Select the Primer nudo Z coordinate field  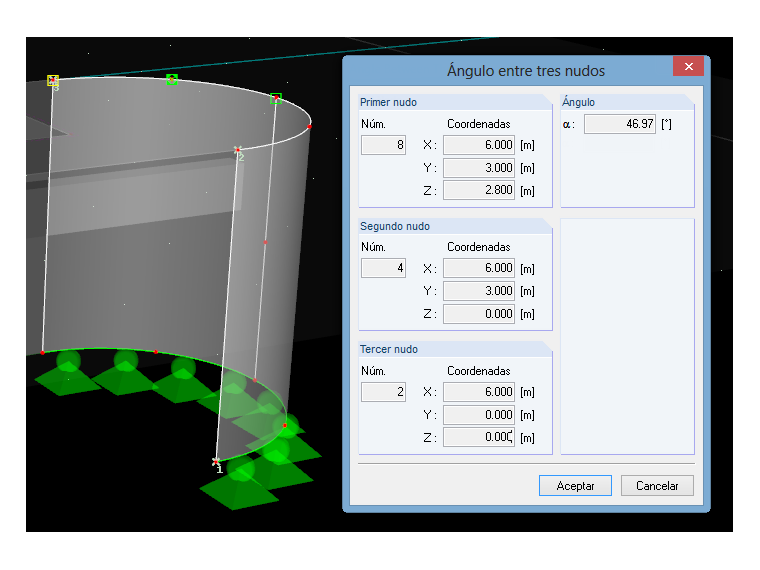tap(478, 190)
